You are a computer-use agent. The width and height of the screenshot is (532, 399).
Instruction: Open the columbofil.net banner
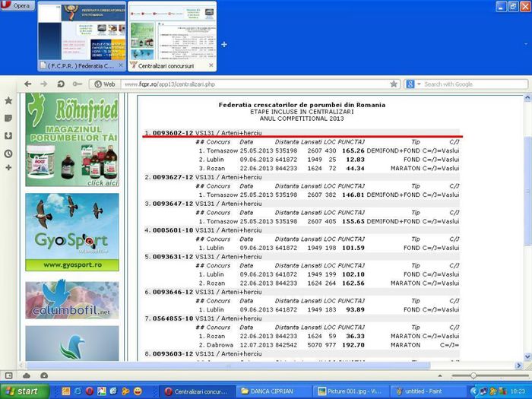(71, 300)
